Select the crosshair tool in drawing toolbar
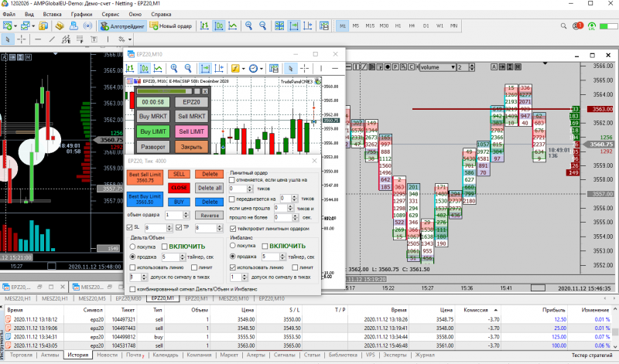The width and height of the screenshot is (619, 364). point(22,39)
